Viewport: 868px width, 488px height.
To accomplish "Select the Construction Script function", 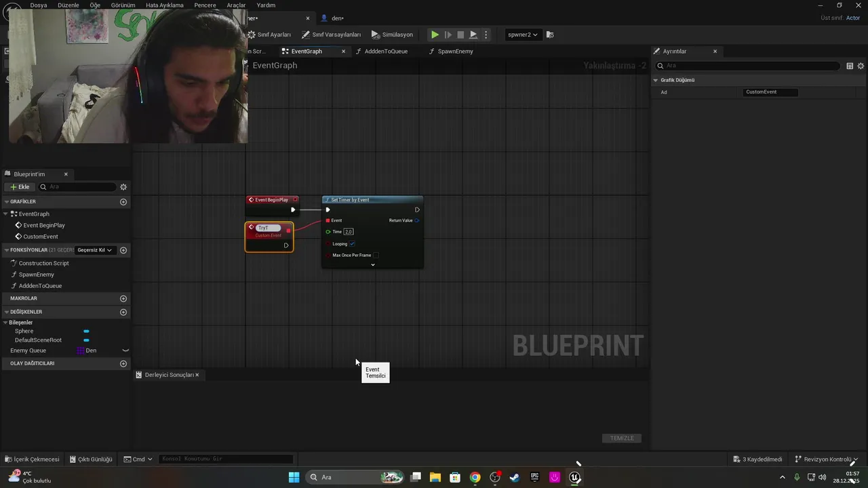I will point(43,263).
